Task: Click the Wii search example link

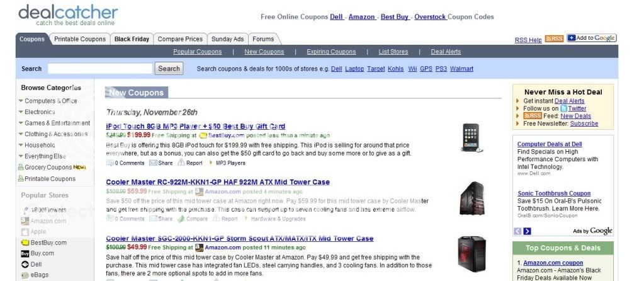Action: [x=412, y=69]
